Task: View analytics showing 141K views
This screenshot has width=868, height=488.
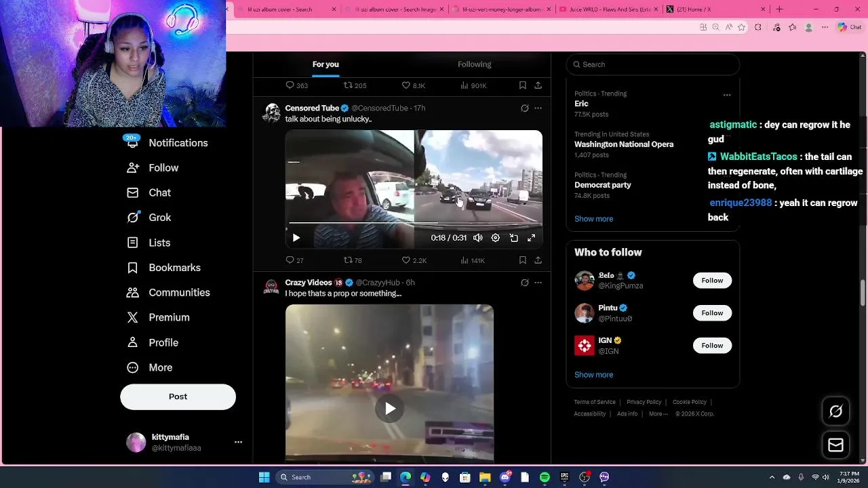Action: (x=473, y=260)
